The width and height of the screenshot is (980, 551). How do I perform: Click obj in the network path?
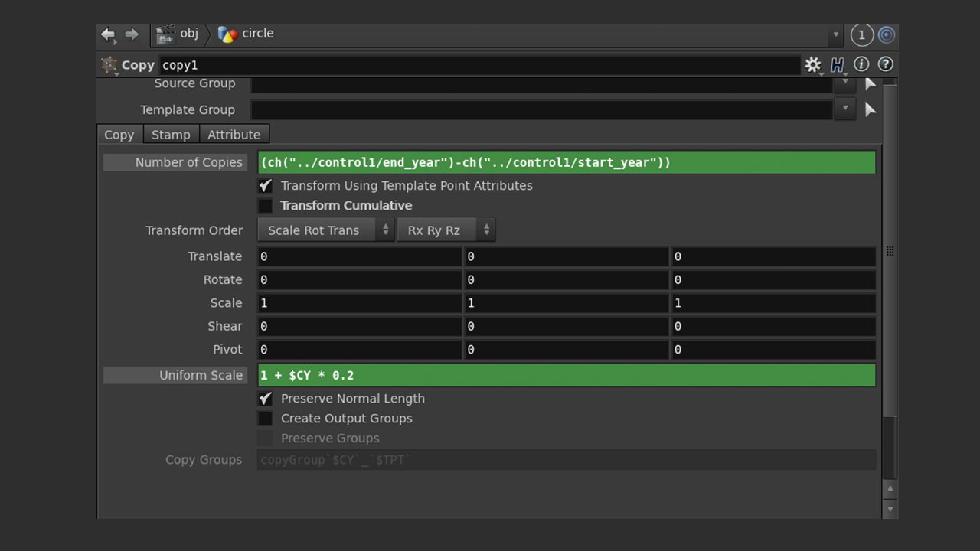(x=189, y=34)
